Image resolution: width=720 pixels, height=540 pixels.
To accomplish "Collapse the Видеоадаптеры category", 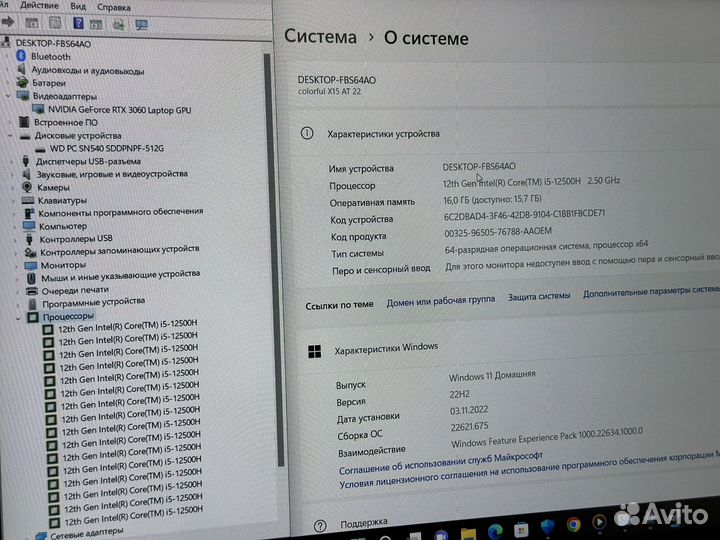I will 8,96.
